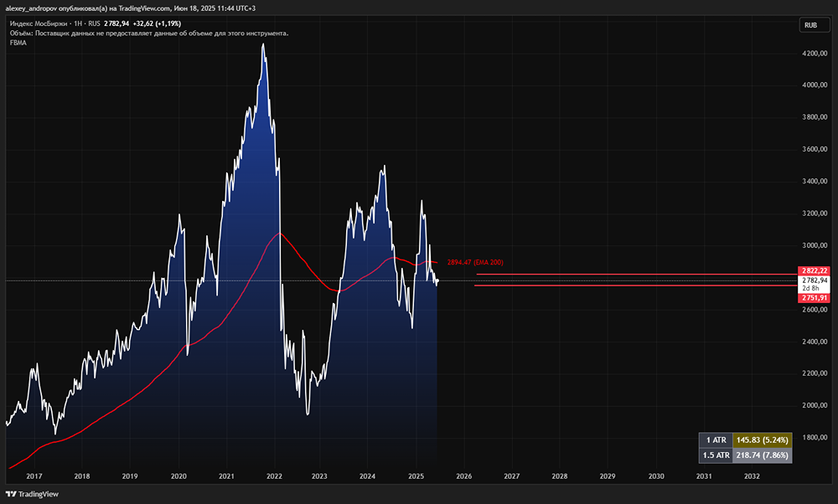This screenshot has width=838, height=504.
Task: Click the 2d 8h countdown label
Action: pos(810,288)
